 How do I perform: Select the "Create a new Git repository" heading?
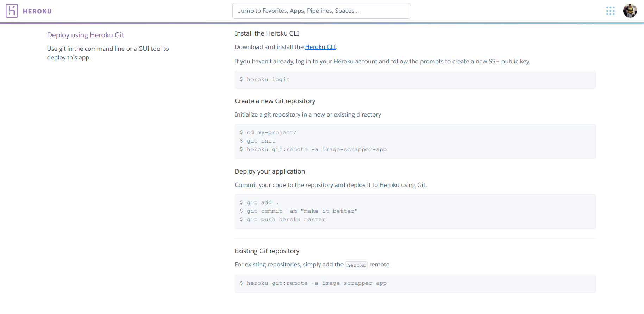[x=275, y=101]
